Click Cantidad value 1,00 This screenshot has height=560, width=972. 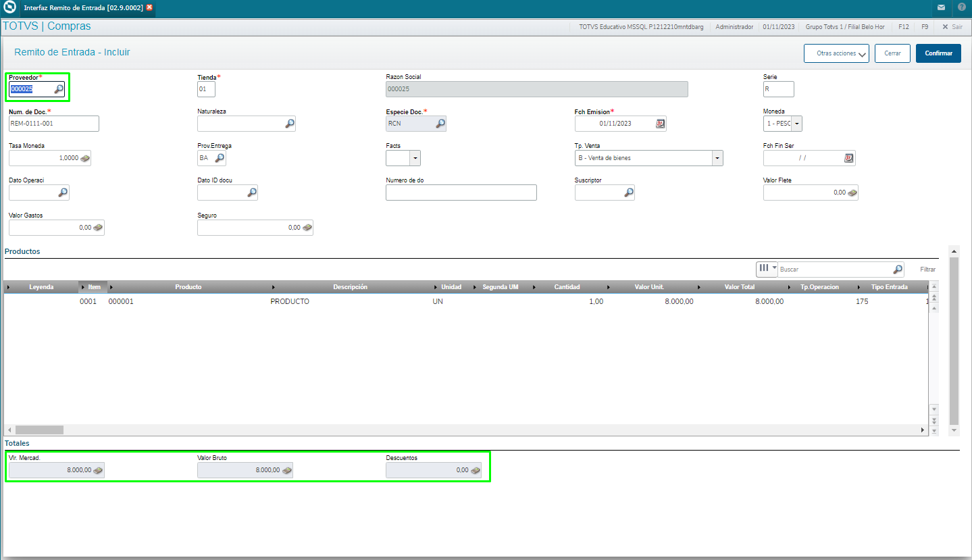click(596, 301)
